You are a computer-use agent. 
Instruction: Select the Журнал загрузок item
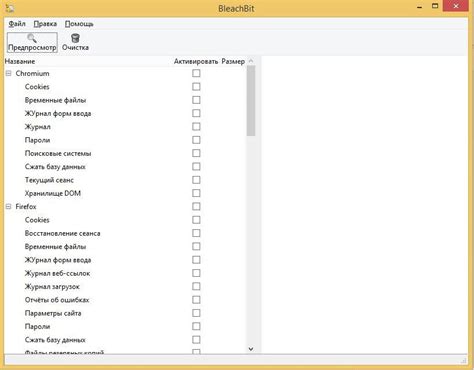[52, 287]
